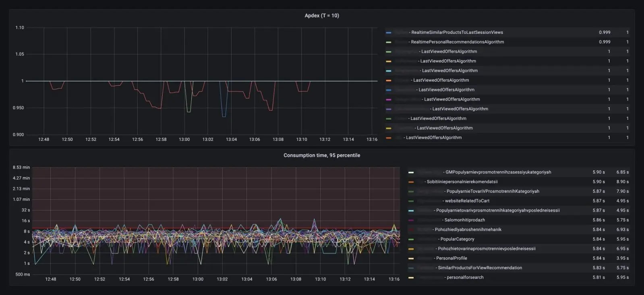
Task: Select PopulyarnieTovariVProsmotrennihKategoriyah legend entry
Action: [x=493, y=192]
